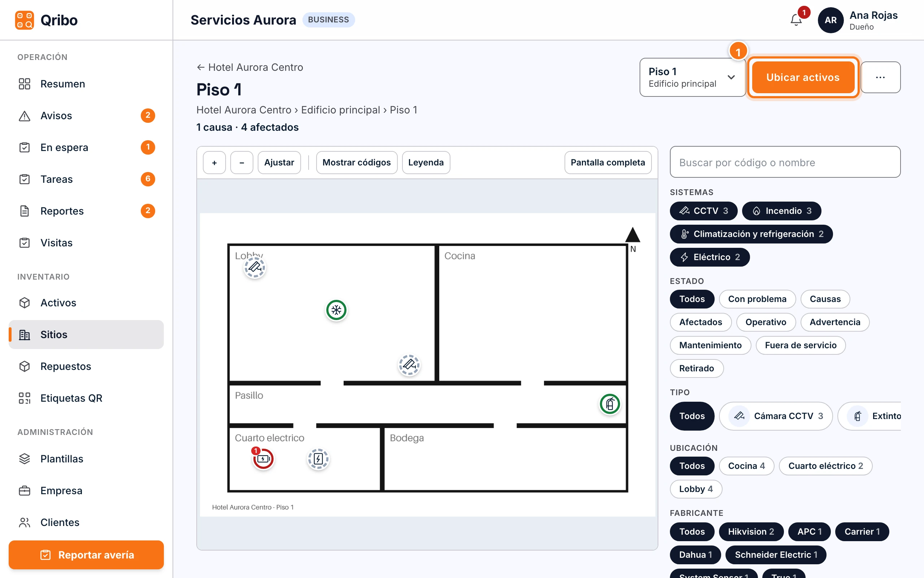The height and width of the screenshot is (578, 924).
Task: Open Plantillas in sidebar
Action: click(x=86, y=459)
